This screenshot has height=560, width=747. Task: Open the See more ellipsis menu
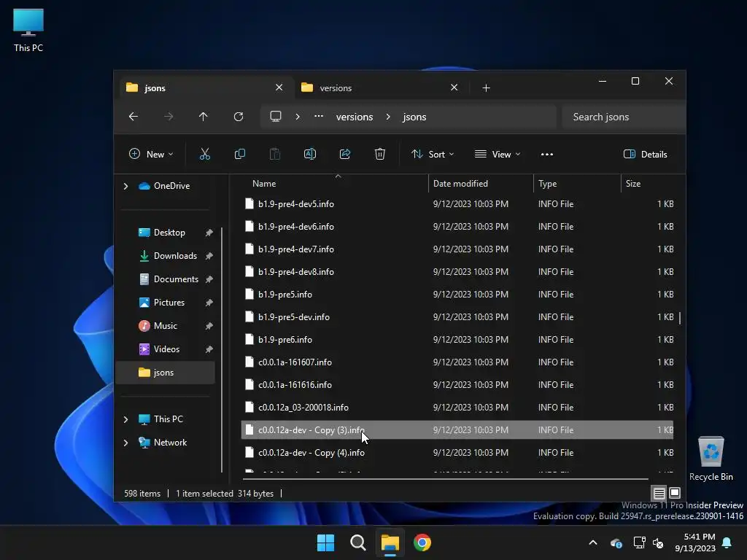pyautogui.click(x=547, y=154)
